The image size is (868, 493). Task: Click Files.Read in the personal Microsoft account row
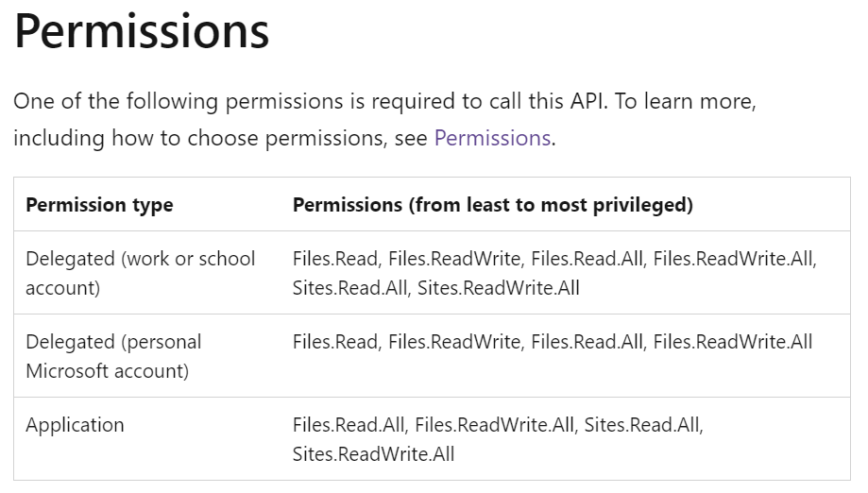click(335, 342)
